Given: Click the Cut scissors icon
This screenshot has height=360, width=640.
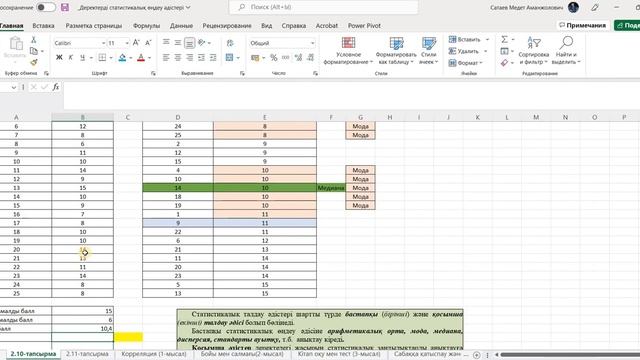Looking at the screenshot, I should tap(33, 40).
